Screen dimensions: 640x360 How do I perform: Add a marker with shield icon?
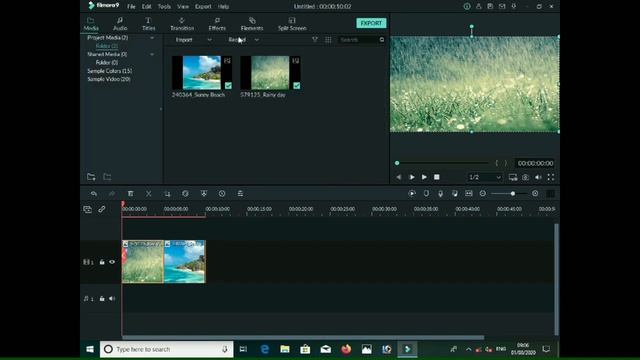(x=426, y=193)
